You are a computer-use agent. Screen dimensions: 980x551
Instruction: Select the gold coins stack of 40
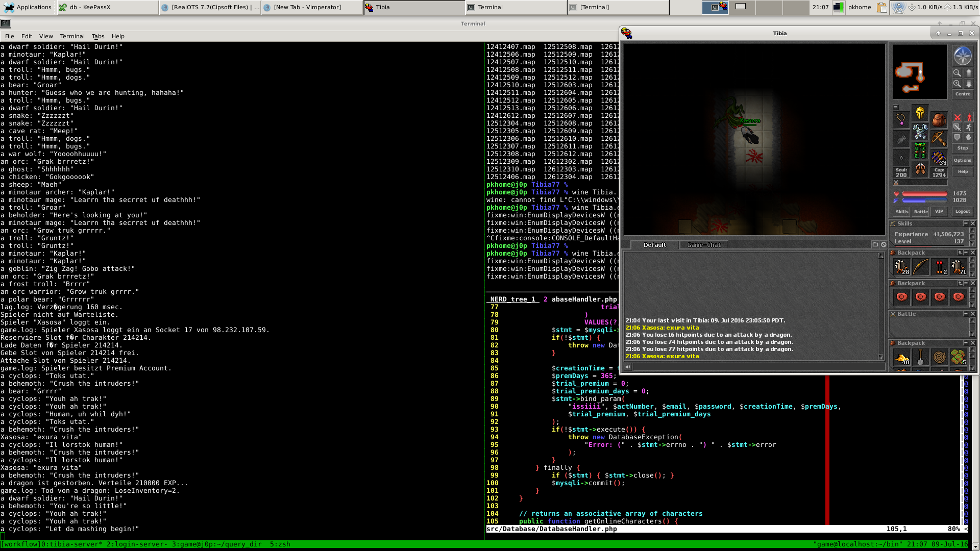[x=901, y=357]
